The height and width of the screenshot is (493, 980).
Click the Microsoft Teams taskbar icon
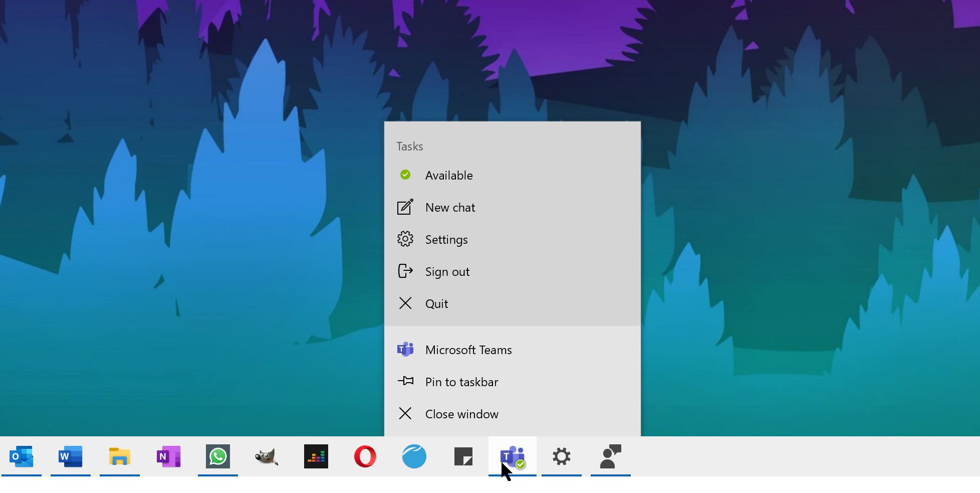click(x=513, y=456)
